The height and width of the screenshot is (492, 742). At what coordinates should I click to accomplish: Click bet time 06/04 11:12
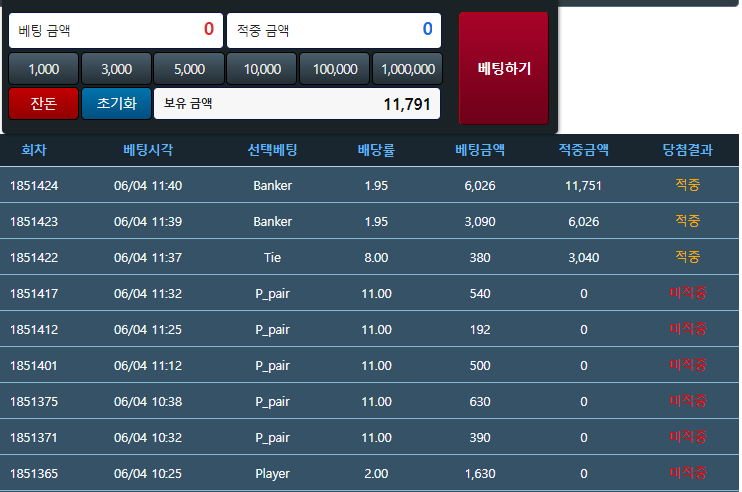[148, 365]
